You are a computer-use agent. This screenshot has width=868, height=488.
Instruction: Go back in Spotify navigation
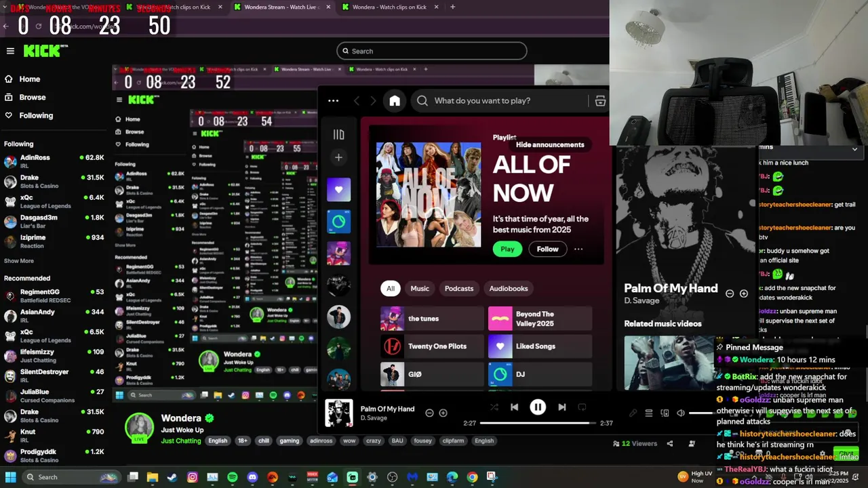(x=357, y=100)
